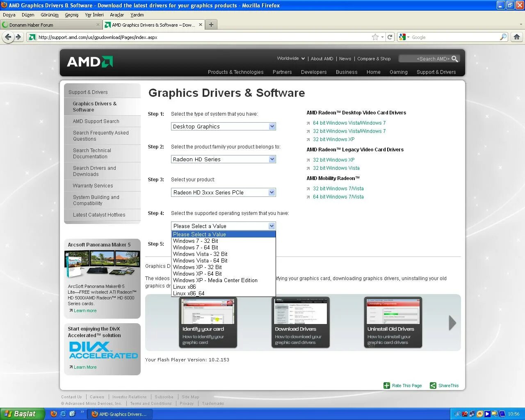This screenshot has width=525, height=420.
Task: Click the next arrow in video carousel
Action: [x=452, y=323]
